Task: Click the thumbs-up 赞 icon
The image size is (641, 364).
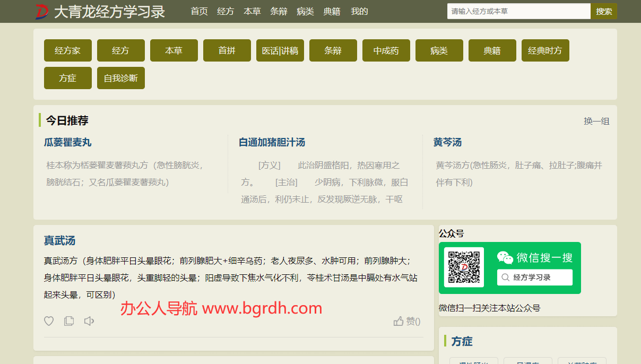Action: [x=399, y=321]
